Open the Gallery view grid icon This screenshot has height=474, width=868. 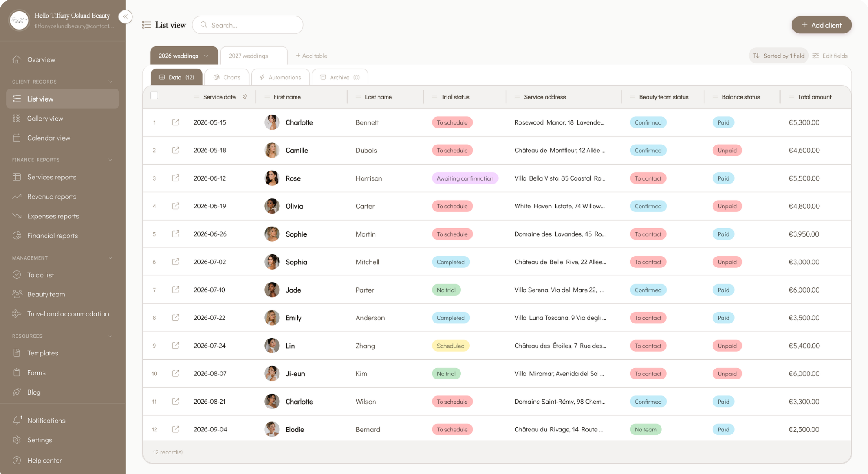click(x=17, y=118)
